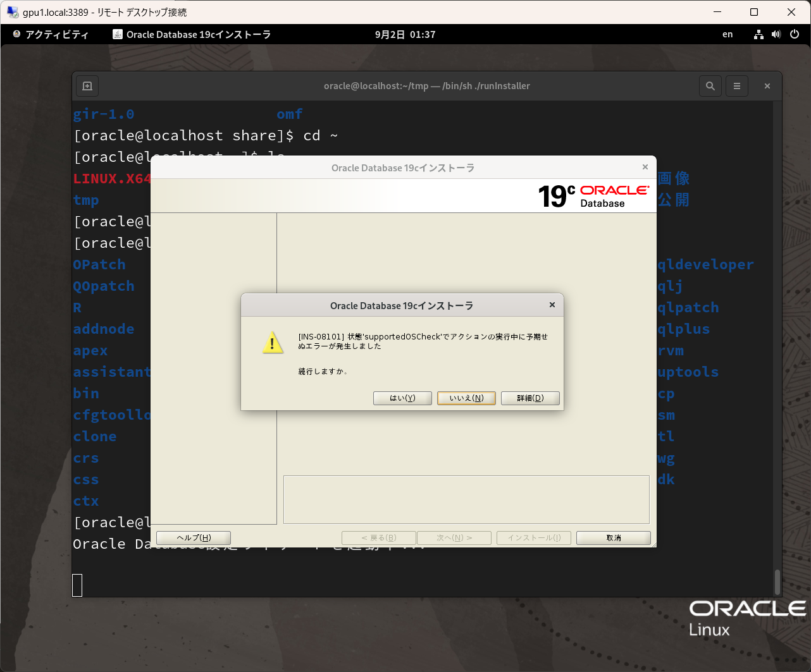This screenshot has width=811, height=672.
Task: Open terminal search magnifier icon
Action: (x=710, y=86)
